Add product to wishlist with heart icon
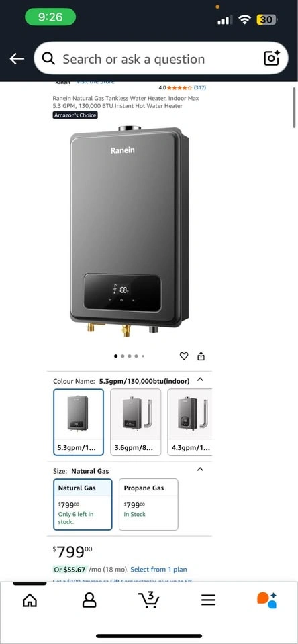This screenshot has width=298, height=644. [x=184, y=356]
